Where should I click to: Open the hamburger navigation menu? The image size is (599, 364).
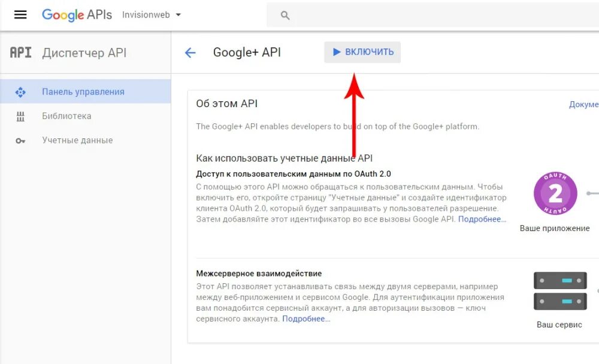tap(20, 15)
